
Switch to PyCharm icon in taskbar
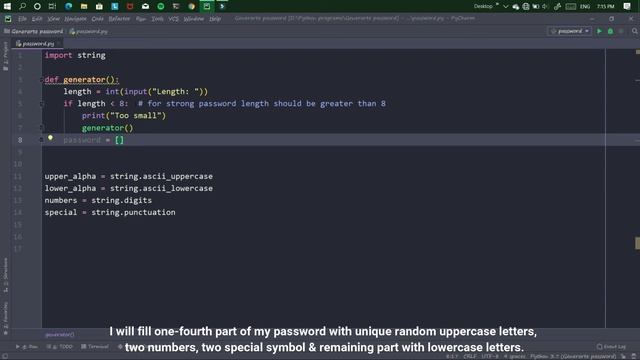pos(207,6)
